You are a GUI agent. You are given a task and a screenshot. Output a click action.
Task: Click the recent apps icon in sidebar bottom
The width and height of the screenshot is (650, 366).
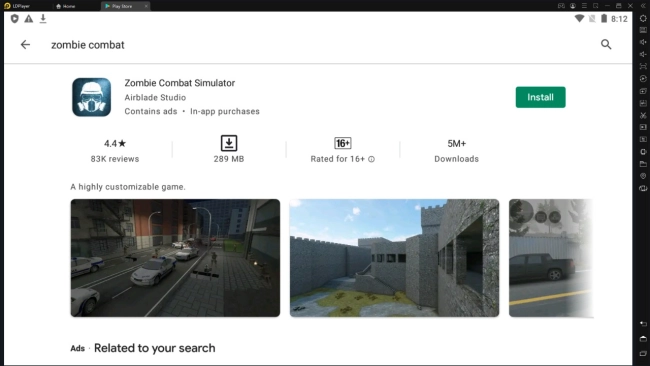643,353
